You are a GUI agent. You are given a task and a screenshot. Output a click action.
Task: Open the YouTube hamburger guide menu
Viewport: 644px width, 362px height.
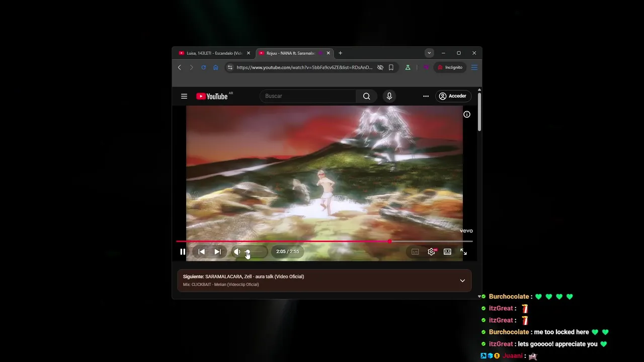[184, 96]
